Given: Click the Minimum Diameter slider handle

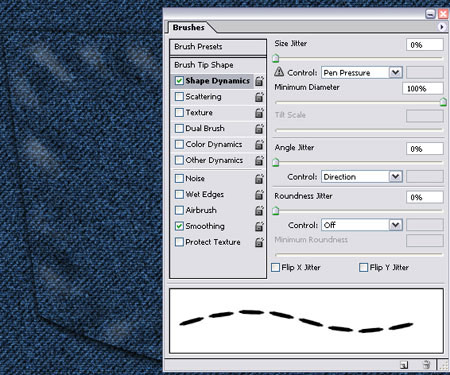Looking at the screenshot, I should (x=443, y=102).
